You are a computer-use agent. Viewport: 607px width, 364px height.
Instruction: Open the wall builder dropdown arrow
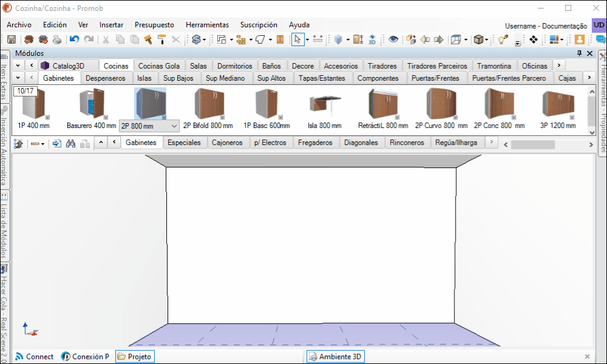[x=251, y=39]
